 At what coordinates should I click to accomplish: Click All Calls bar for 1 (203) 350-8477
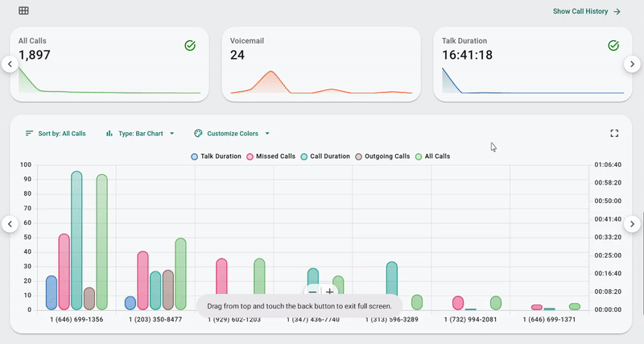(x=180, y=274)
